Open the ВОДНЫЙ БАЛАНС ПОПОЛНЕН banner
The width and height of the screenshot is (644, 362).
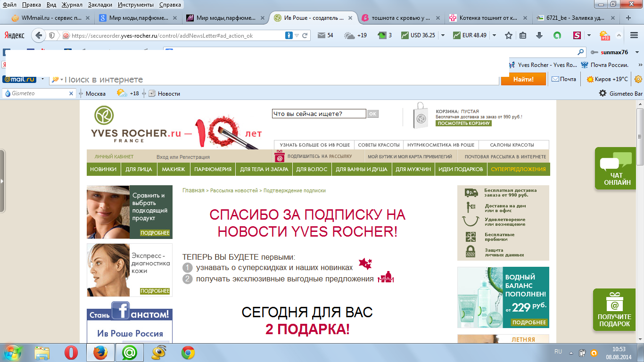pos(503,297)
